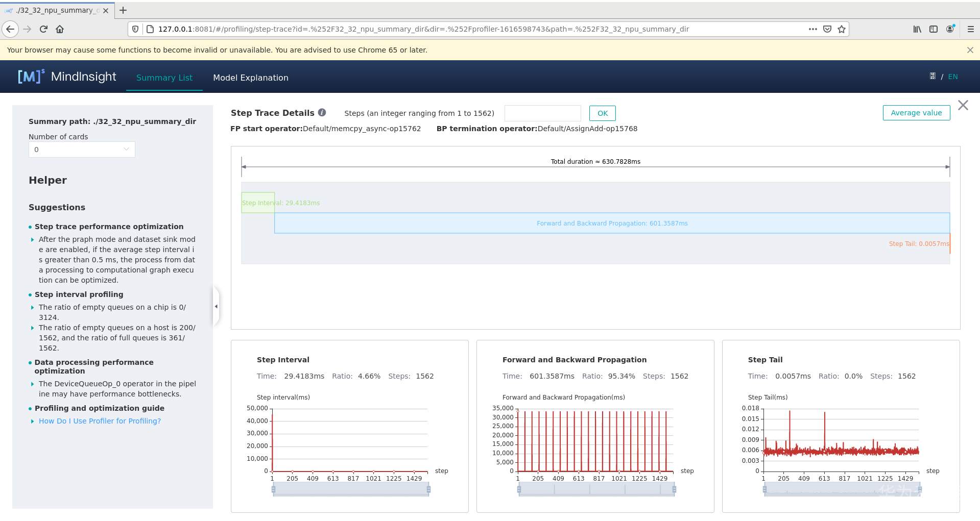The height and width of the screenshot is (521, 980).
Task: Click Step Interval chart zoom slider handle
Action: pyautogui.click(x=274, y=489)
